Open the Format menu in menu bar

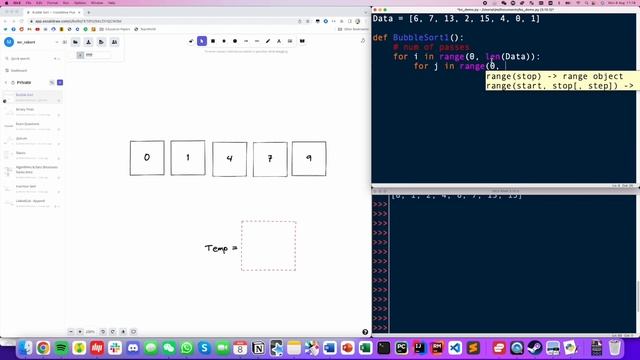tap(52, 3)
